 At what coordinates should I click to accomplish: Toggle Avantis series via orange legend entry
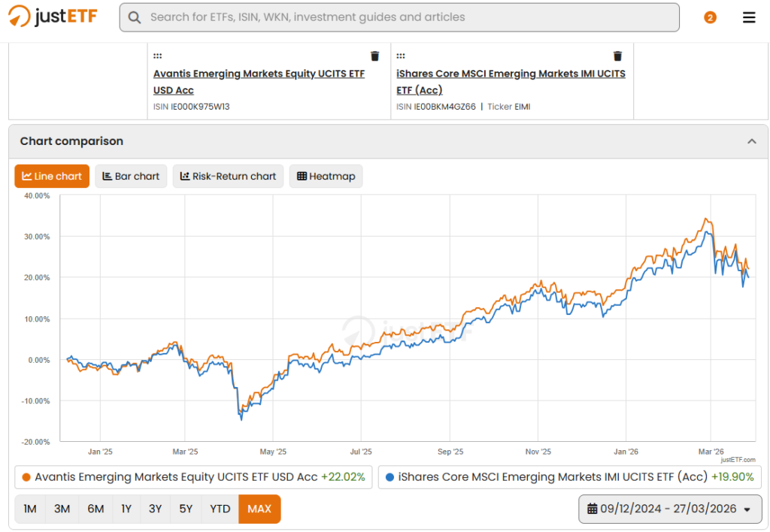pyautogui.click(x=193, y=477)
